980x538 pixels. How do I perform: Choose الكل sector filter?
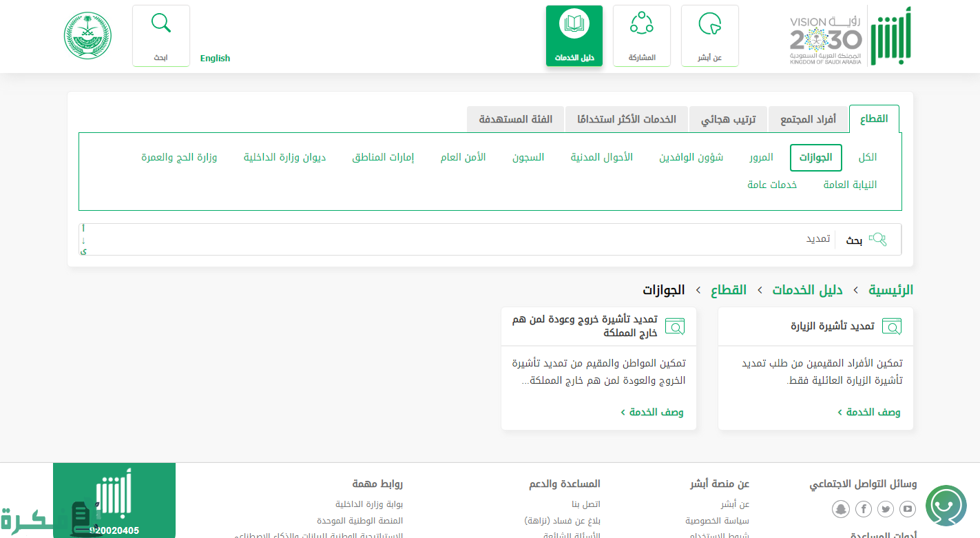click(x=868, y=157)
